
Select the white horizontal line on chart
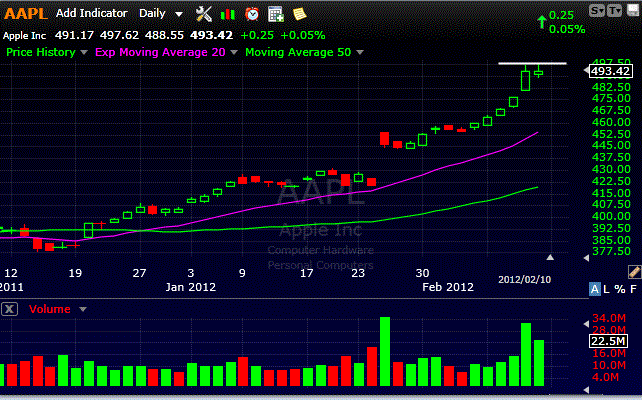(532, 63)
